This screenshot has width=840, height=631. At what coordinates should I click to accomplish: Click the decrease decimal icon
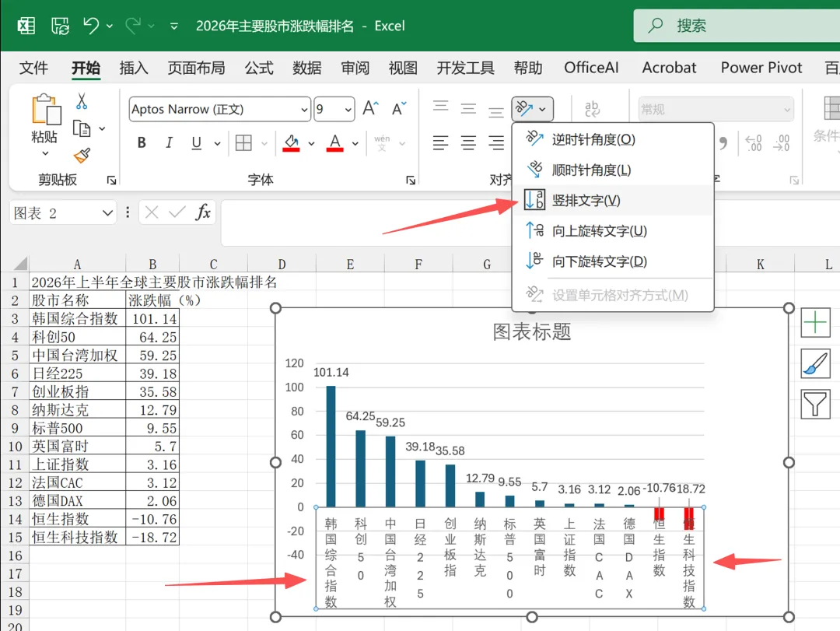pyautogui.click(x=781, y=142)
